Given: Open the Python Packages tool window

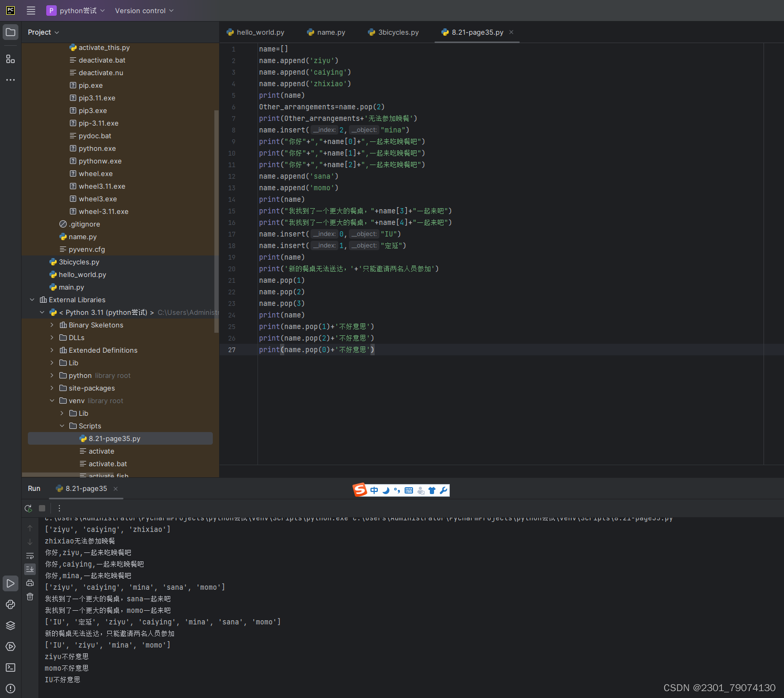Looking at the screenshot, I should pos(11,604).
